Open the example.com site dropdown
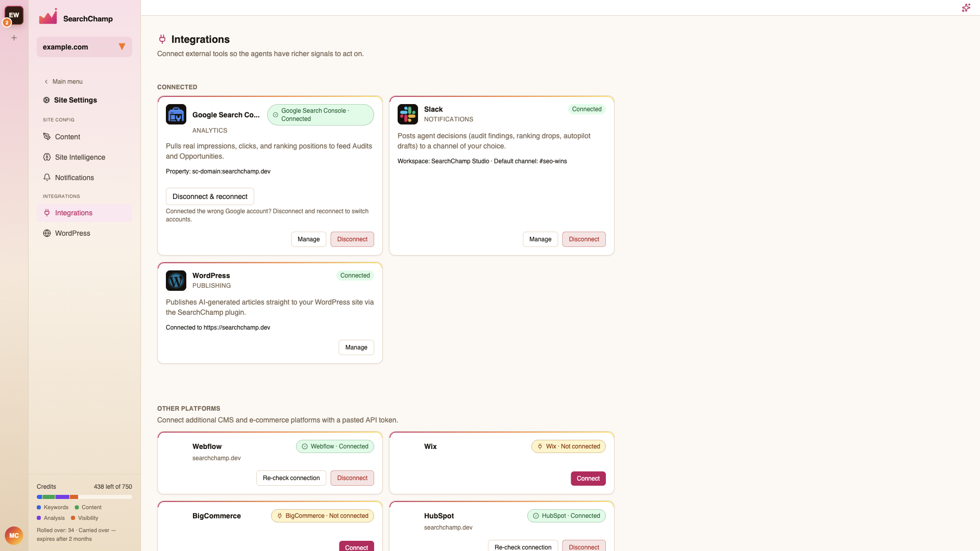The width and height of the screenshot is (980, 551). 84,47
